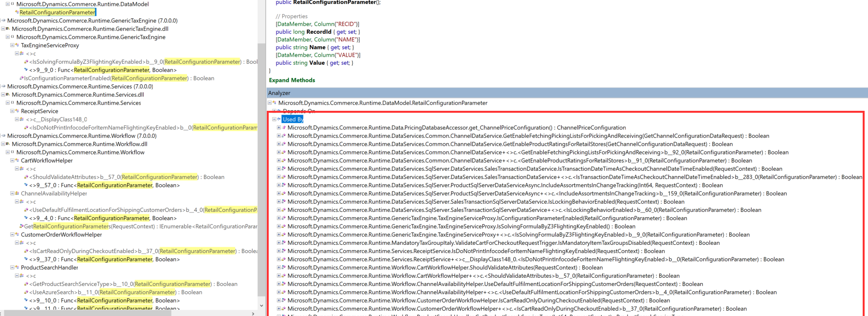Select IsSolvingFormulaByZ3FlightingKeyEnabled b__9_0 method in tree

point(143,61)
